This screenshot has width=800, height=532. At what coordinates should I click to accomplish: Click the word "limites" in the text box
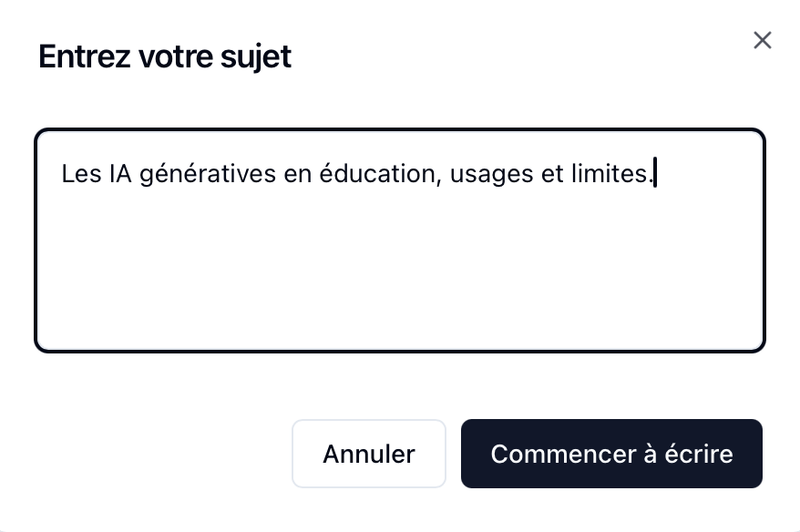click(615, 174)
